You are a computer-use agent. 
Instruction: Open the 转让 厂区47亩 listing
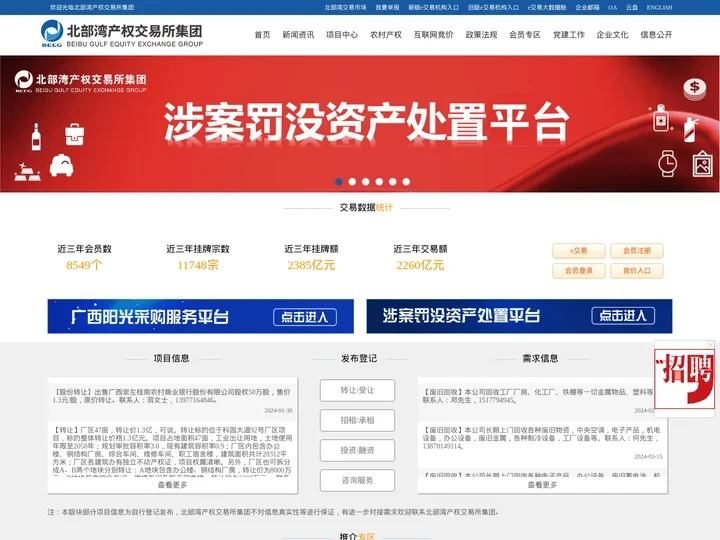(173, 451)
